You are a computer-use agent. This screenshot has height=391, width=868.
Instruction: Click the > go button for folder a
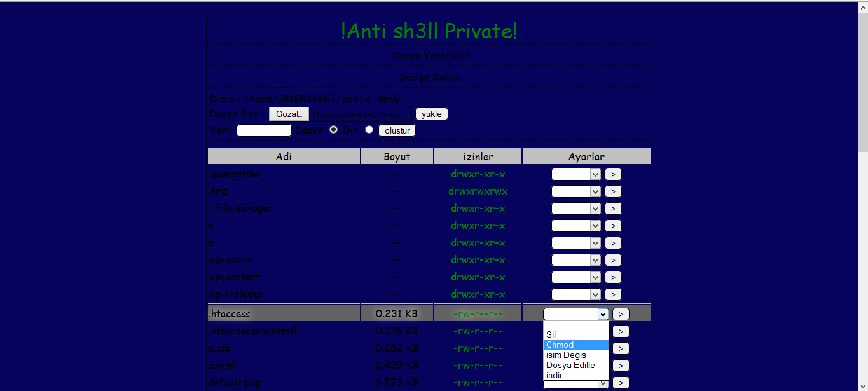613,226
